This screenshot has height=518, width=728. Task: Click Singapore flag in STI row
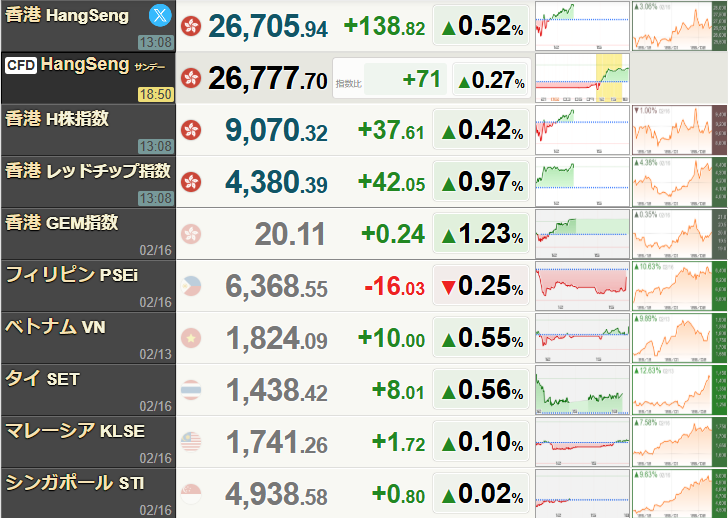point(191,494)
